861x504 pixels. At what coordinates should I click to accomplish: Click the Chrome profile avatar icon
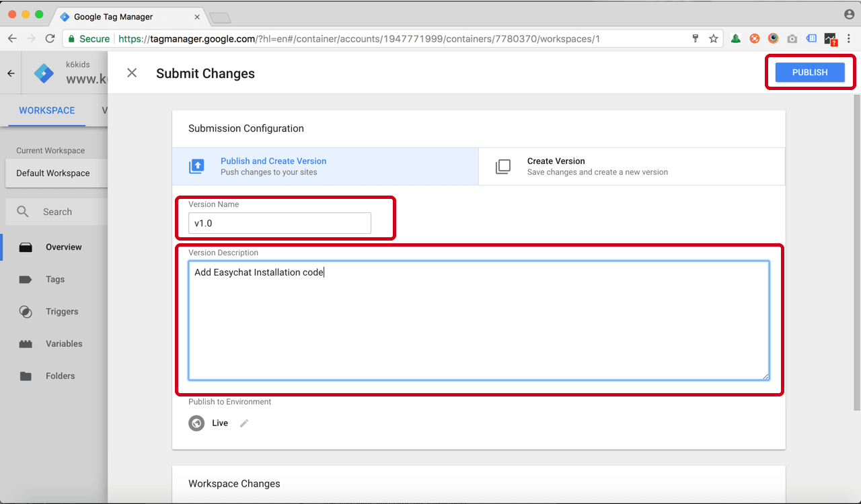click(849, 14)
